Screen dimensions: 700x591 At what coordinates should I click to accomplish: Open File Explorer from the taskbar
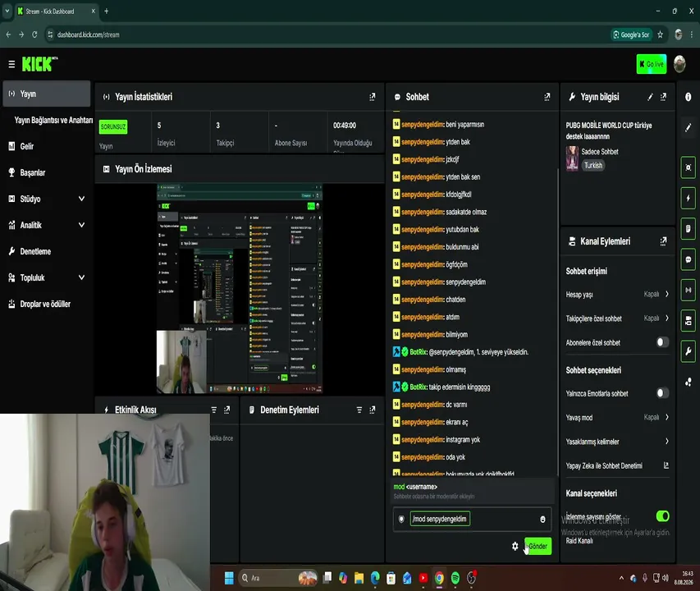pyautogui.click(x=359, y=578)
